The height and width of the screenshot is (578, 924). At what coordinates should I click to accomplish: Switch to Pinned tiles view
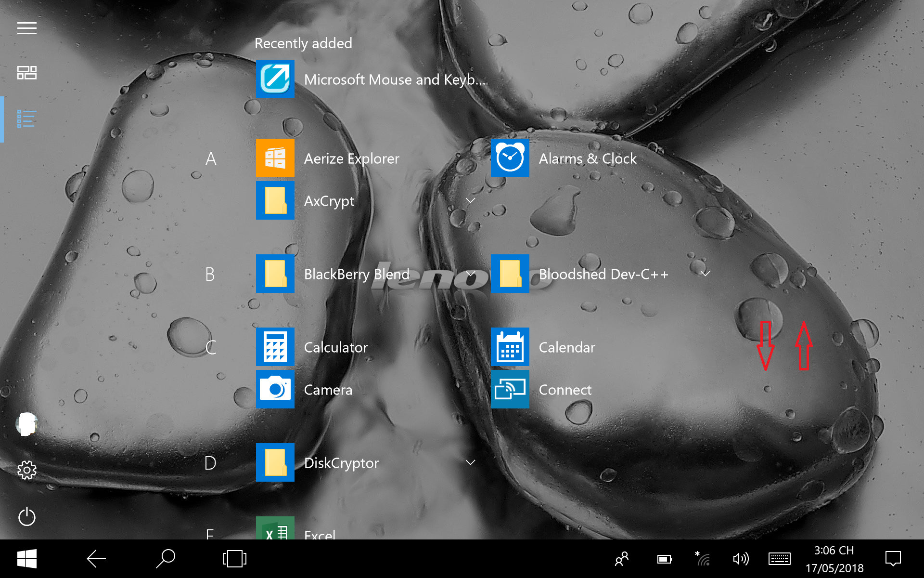[27, 73]
